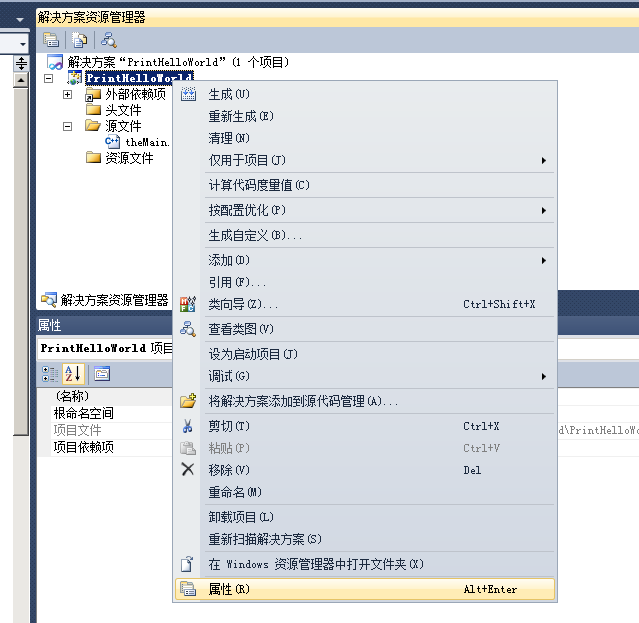Click the PrintHelloWorld project icon
Viewport: 639px width, 623px height.
75,78
